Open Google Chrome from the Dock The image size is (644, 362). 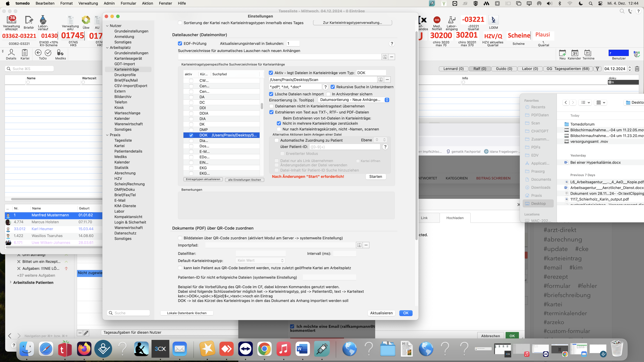(264, 349)
